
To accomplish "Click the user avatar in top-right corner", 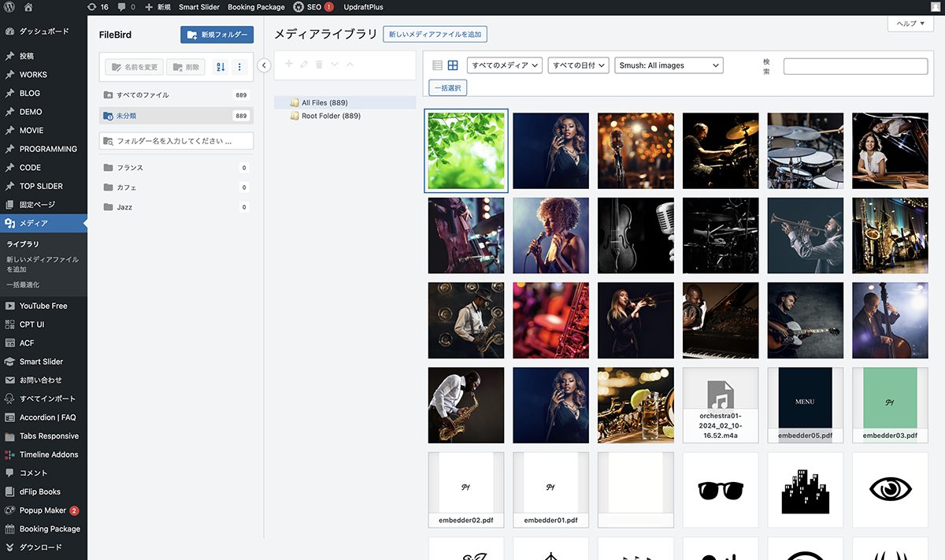I will coord(935,7).
